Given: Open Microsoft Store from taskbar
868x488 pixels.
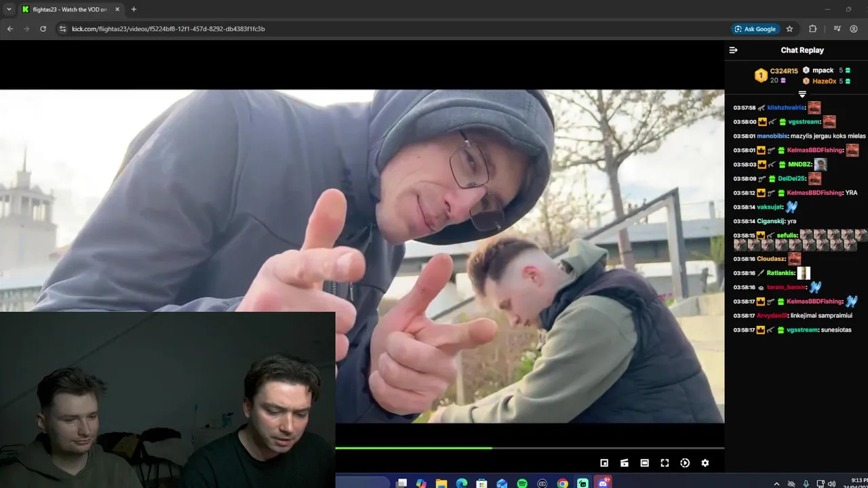Looking at the screenshot, I should pos(481,483).
